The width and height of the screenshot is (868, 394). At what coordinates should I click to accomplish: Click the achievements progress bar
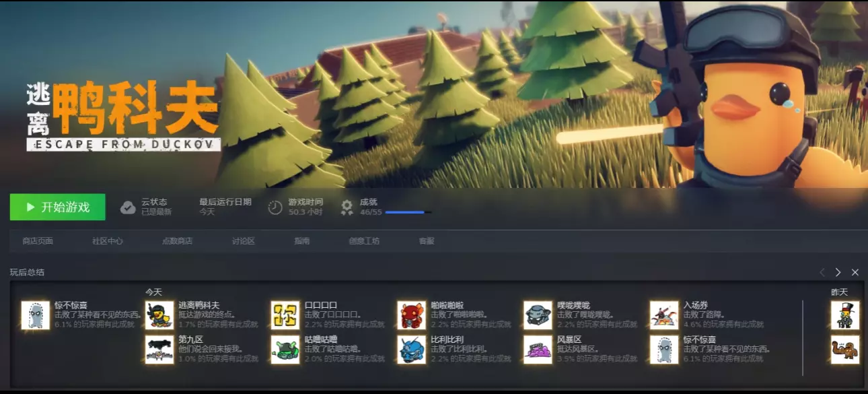408,212
